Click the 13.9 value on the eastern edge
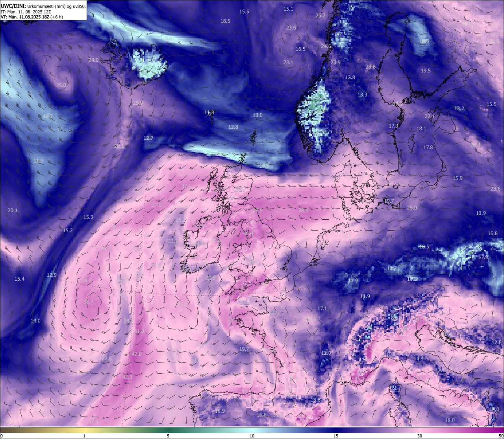 tap(481, 213)
